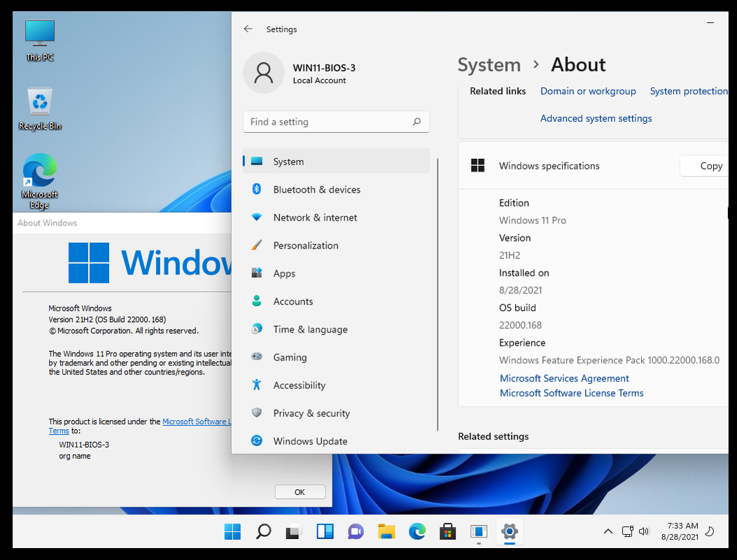Image resolution: width=737 pixels, height=560 pixels.
Task: Go back with the Settings back arrow
Action: 248,29
